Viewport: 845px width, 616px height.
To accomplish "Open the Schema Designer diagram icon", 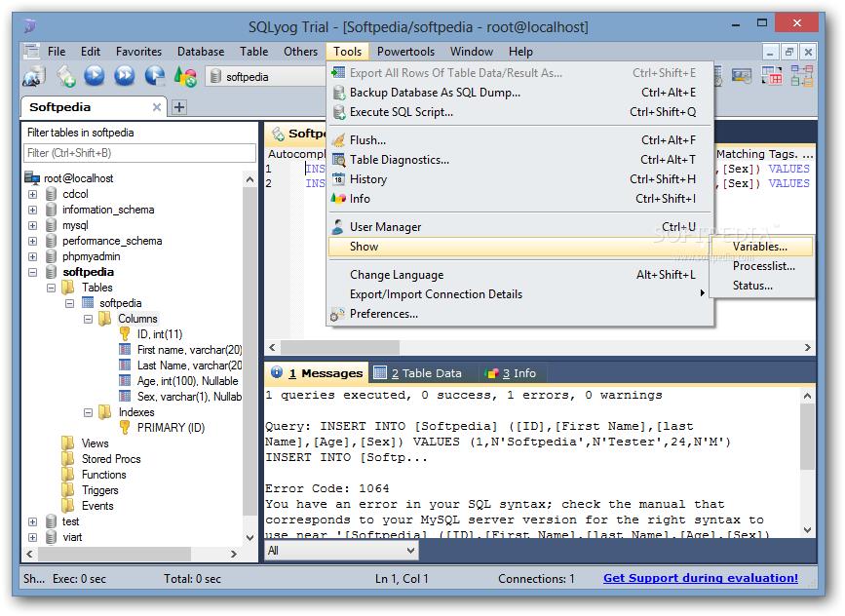I will tap(802, 75).
